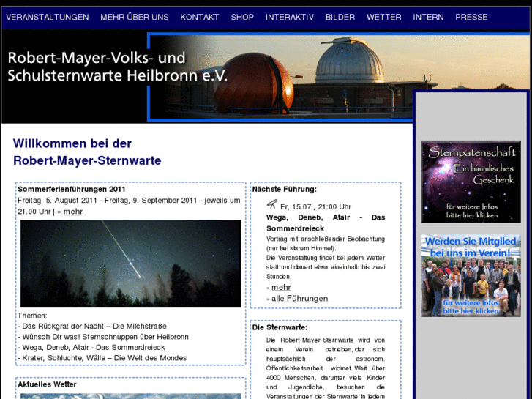The height and width of the screenshot is (399, 532).
Task: Click 'mehr' link in Nächste Führung box
Action: [x=281, y=288]
